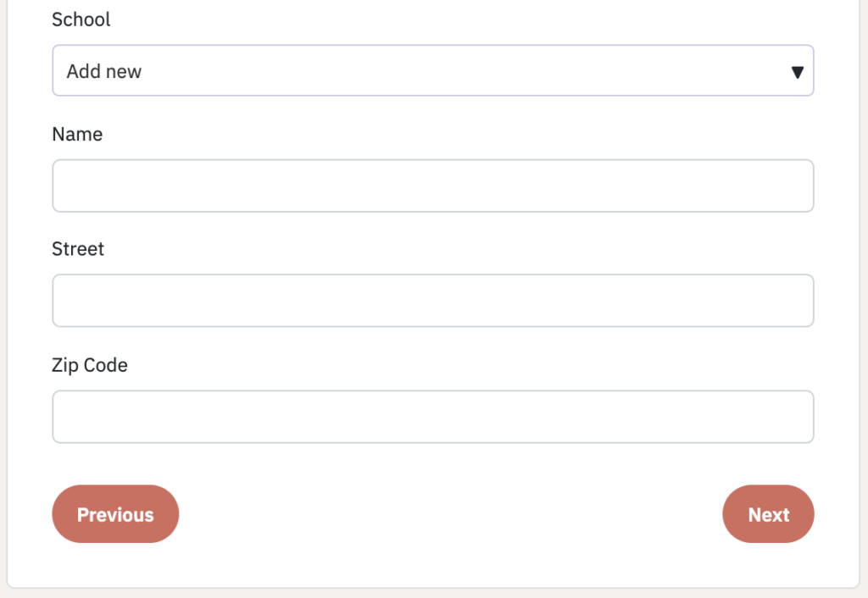Click the Zip Code label text
The width and height of the screenshot is (868, 598).
point(90,365)
